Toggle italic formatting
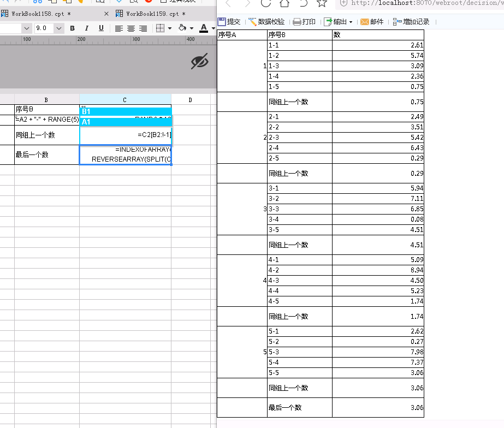This screenshot has width=504, height=428. [86, 28]
